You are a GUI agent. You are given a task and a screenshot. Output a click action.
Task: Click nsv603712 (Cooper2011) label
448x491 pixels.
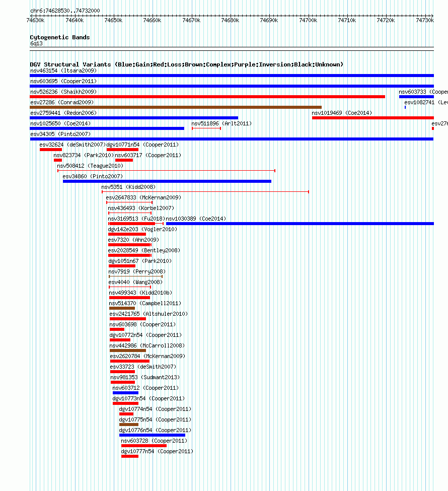[x=145, y=388]
